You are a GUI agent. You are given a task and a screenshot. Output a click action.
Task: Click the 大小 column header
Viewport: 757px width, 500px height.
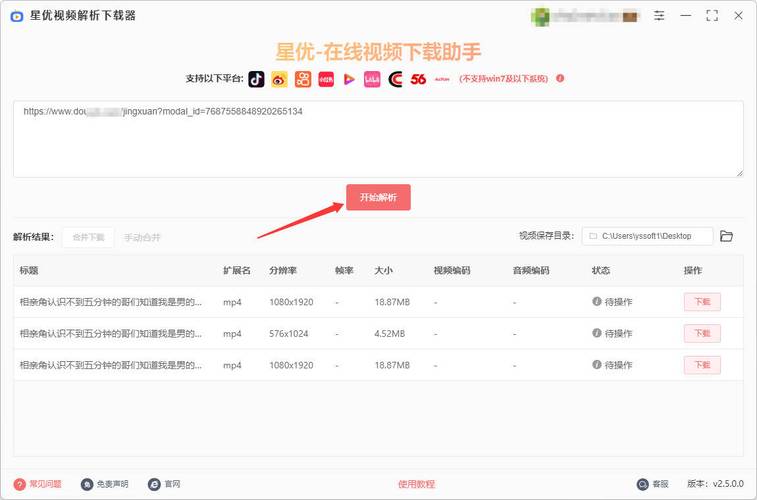pyautogui.click(x=383, y=270)
